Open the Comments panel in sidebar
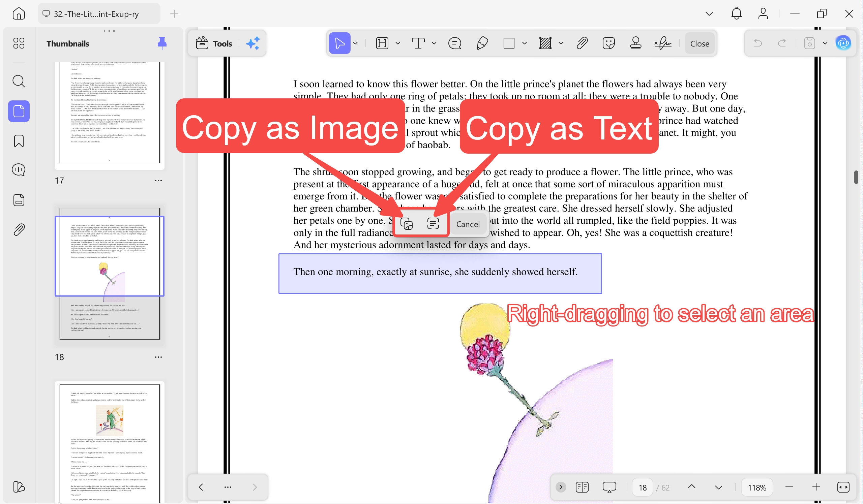 tap(19, 170)
